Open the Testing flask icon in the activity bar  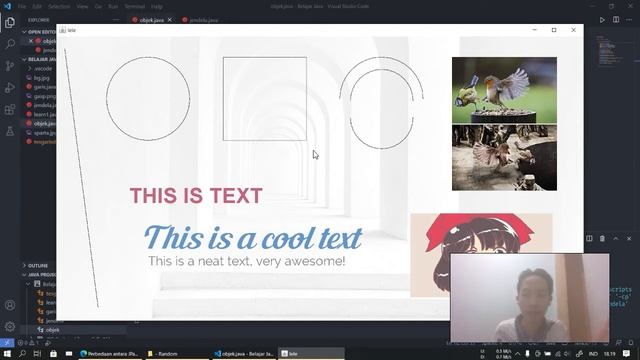(x=10, y=131)
